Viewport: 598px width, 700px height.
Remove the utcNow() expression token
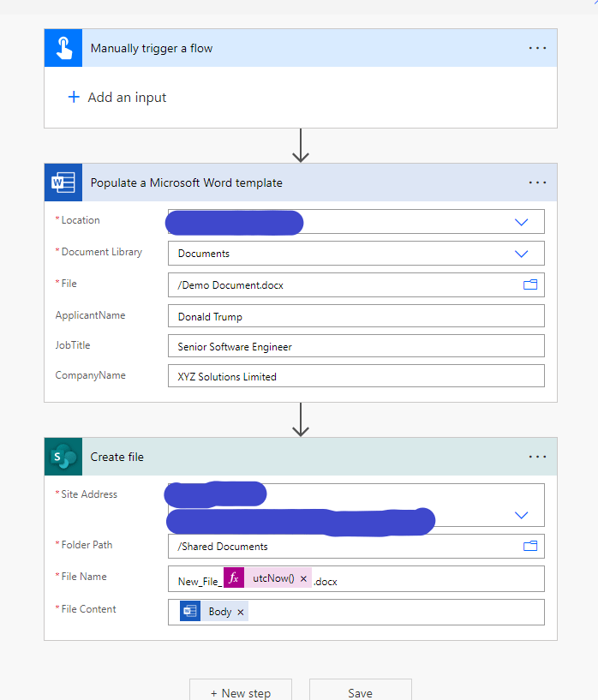click(x=303, y=579)
